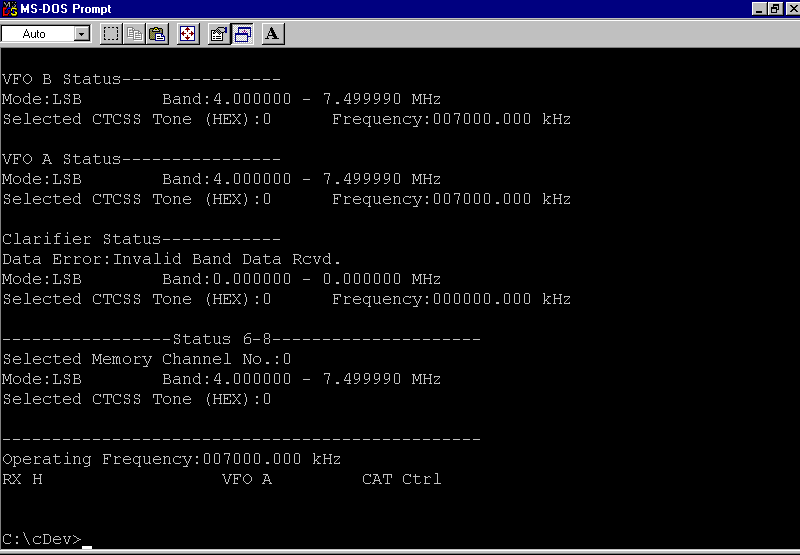
Task: Click the Paste clipboard icon
Action: pyautogui.click(x=157, y=34)
